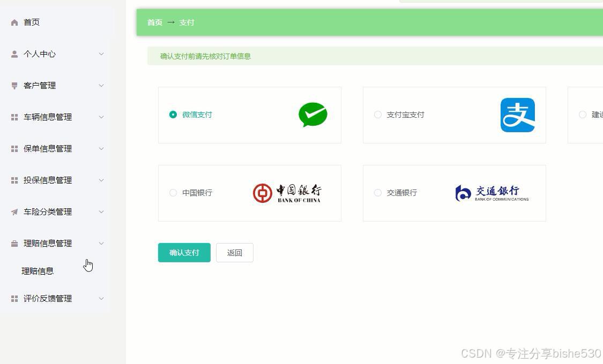The height and width of the screenshot is (364, 603).
Task: Click the grid icon beside 评价反馈管理
Action: pyautogui.click(x=14, y=298)
